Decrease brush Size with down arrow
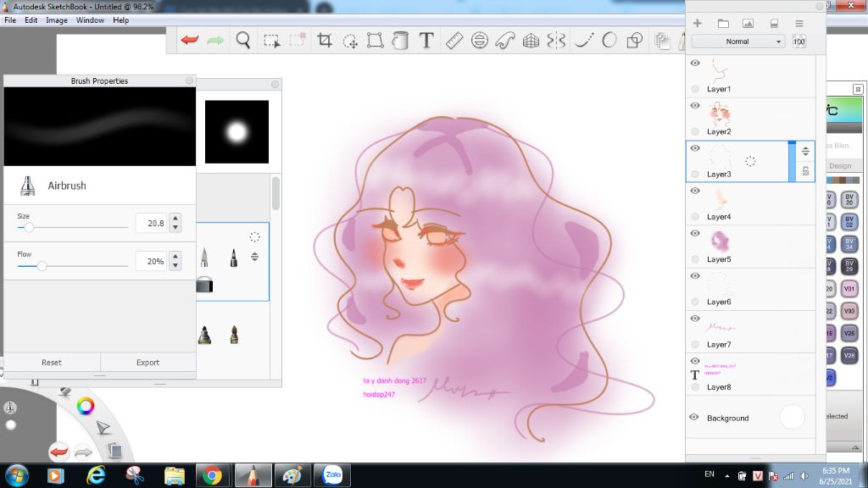 tap(175, 227)
